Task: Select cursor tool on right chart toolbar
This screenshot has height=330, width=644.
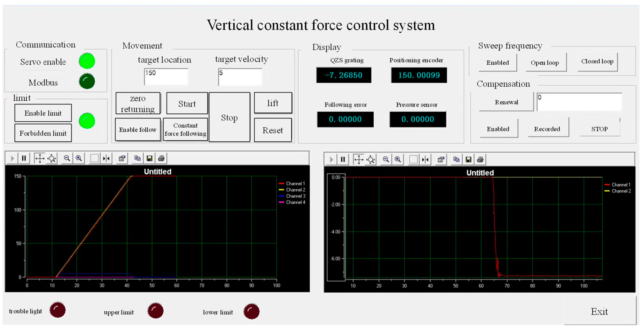Action: click(x=425, y=160)
